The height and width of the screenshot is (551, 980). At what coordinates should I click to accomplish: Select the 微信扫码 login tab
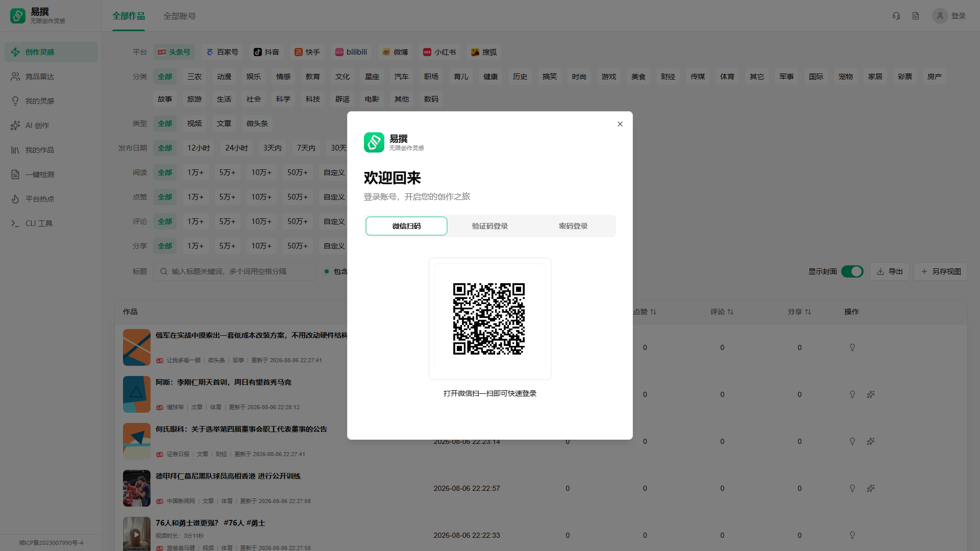pos(406,226)
